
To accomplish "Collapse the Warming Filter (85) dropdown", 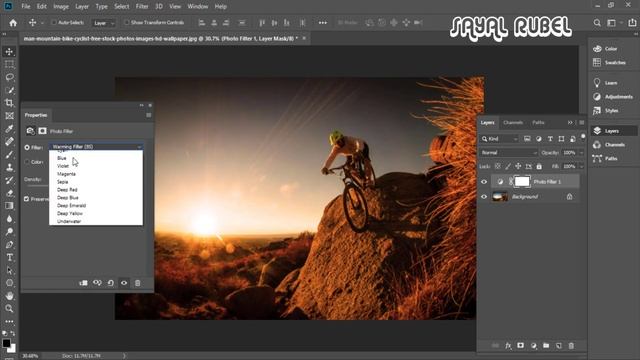I will (96, 147).
